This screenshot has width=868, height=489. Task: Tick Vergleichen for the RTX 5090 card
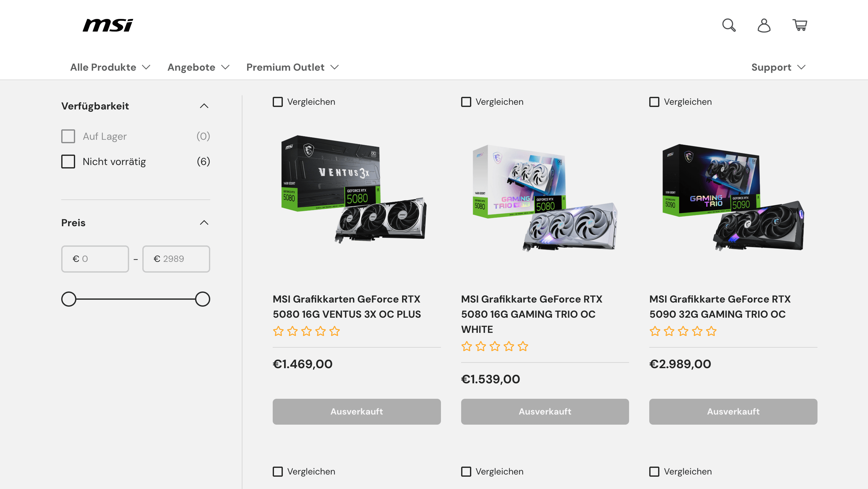(x=654, y=102)
